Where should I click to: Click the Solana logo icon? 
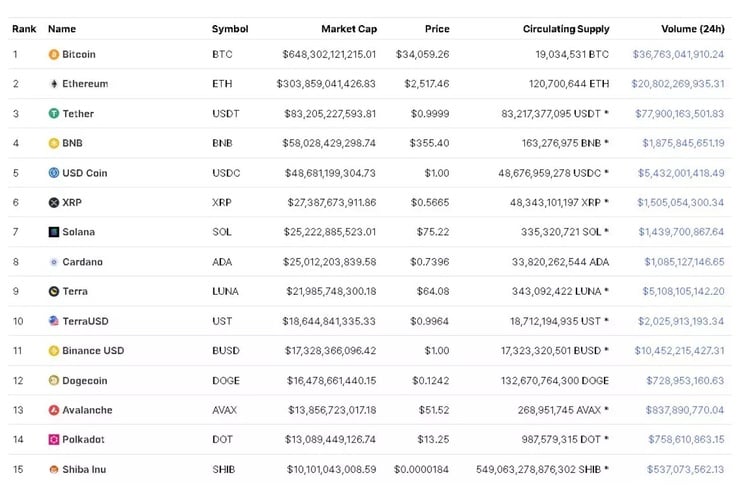54,232
